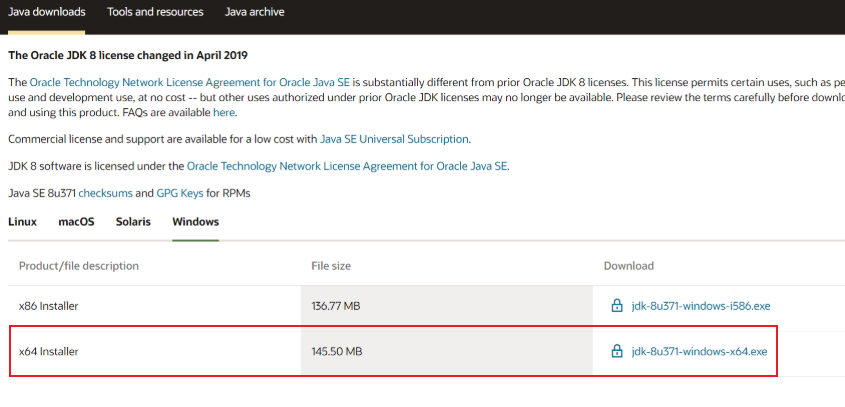
Task: Download jdk-8u371-windows-i586.exe
Action: (x=701, y=306)
